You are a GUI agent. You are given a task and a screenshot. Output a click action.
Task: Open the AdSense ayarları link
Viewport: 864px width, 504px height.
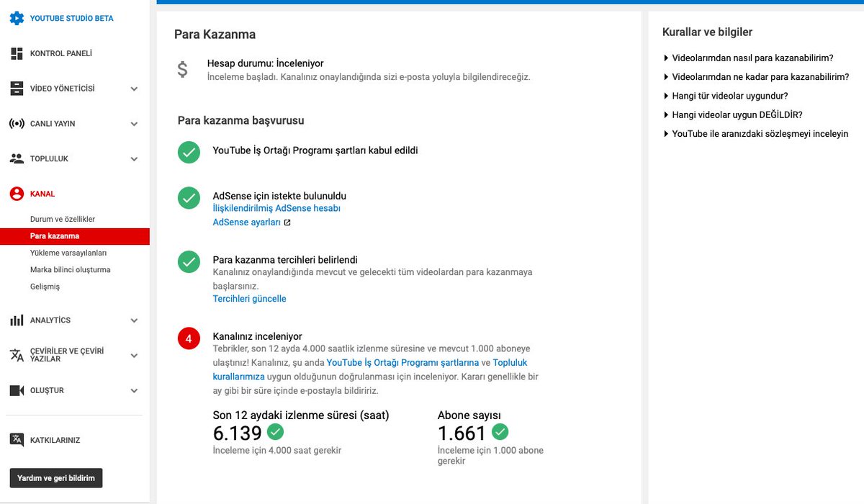247,222
